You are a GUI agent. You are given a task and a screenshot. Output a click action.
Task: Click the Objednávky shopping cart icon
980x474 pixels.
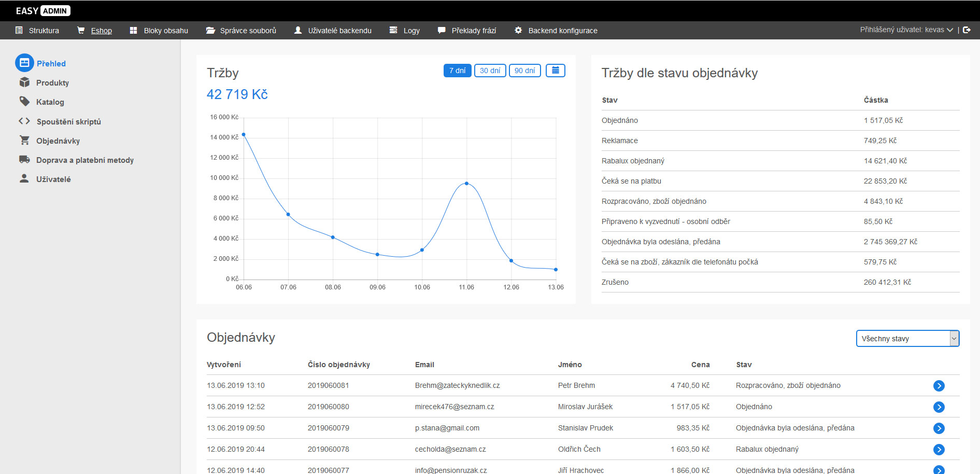tap(24, 141)
